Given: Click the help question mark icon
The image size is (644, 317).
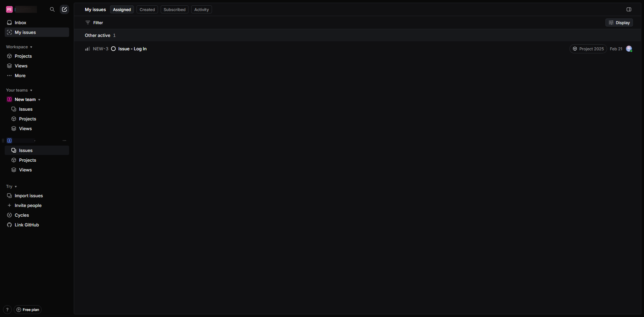Looking at the screenshot, I should coord(7,310).
